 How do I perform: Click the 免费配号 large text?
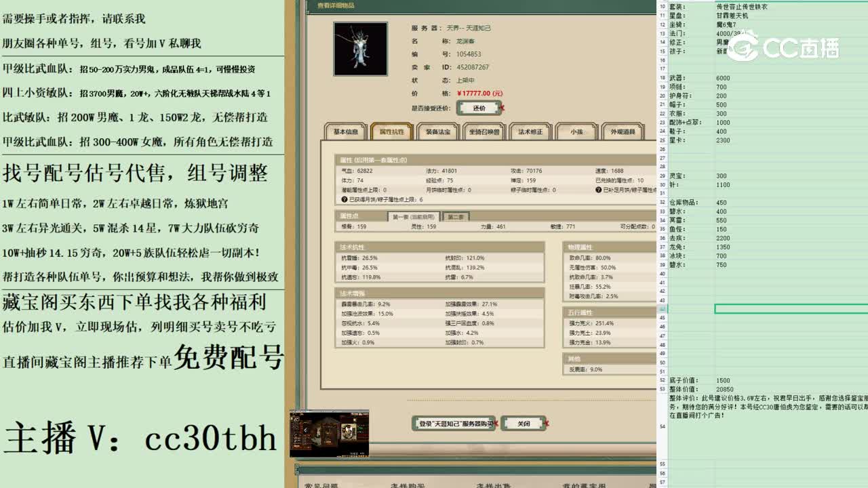click(229, 357)
